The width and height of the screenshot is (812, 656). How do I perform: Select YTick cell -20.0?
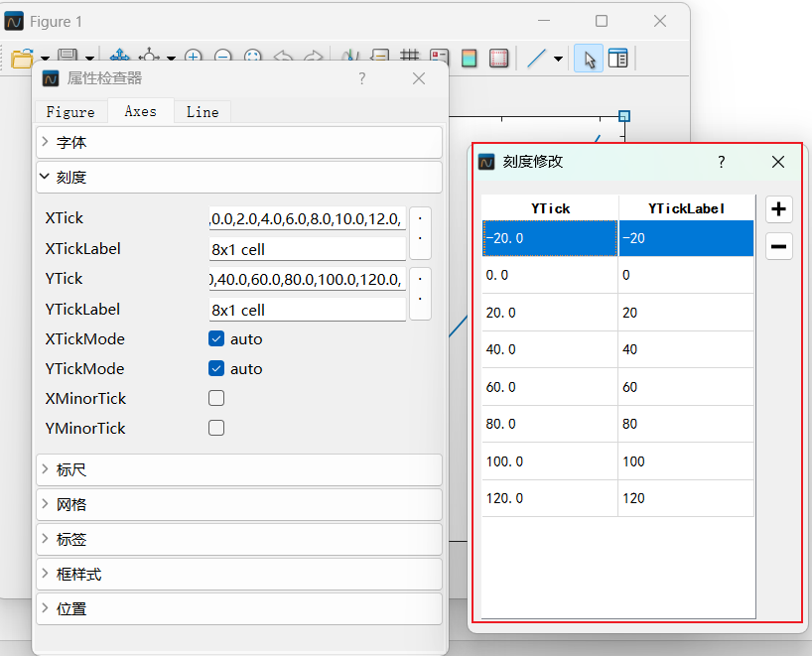click(x=550, y=238)
